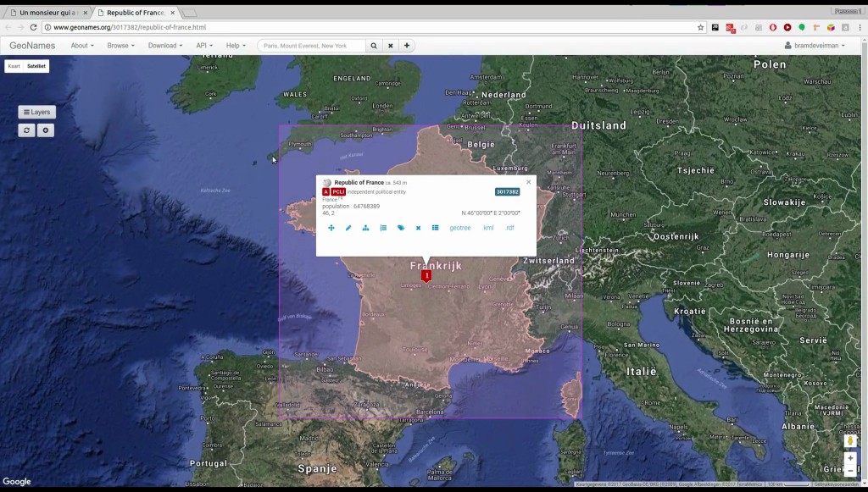Open the geotree link
Viewport: 868px width, 492px height.
click(x=460, y=228)
